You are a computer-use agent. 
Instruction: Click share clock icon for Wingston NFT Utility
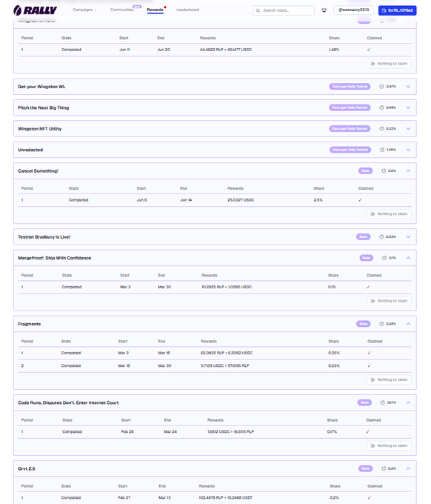[381, 128]
